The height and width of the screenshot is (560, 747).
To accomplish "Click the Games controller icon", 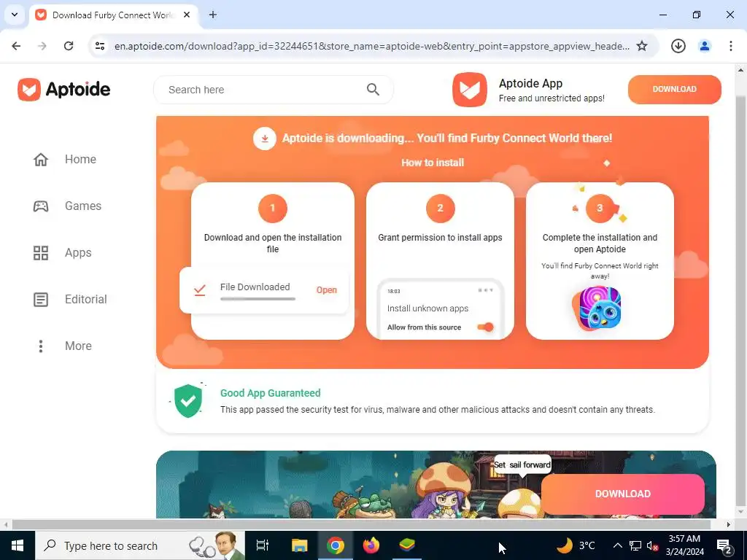I will click(41, 206).
